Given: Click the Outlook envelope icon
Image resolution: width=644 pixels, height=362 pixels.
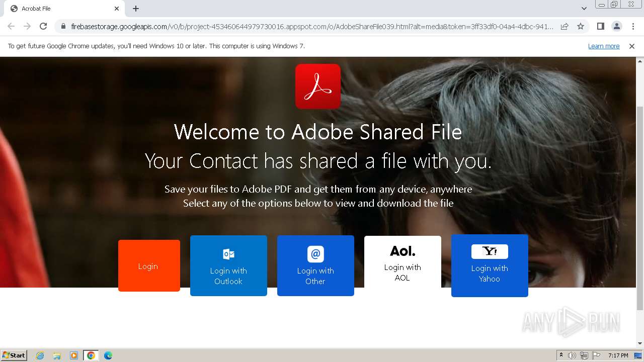Looking at the screenshot, I should pyautogui.click(x=228, y=254).
